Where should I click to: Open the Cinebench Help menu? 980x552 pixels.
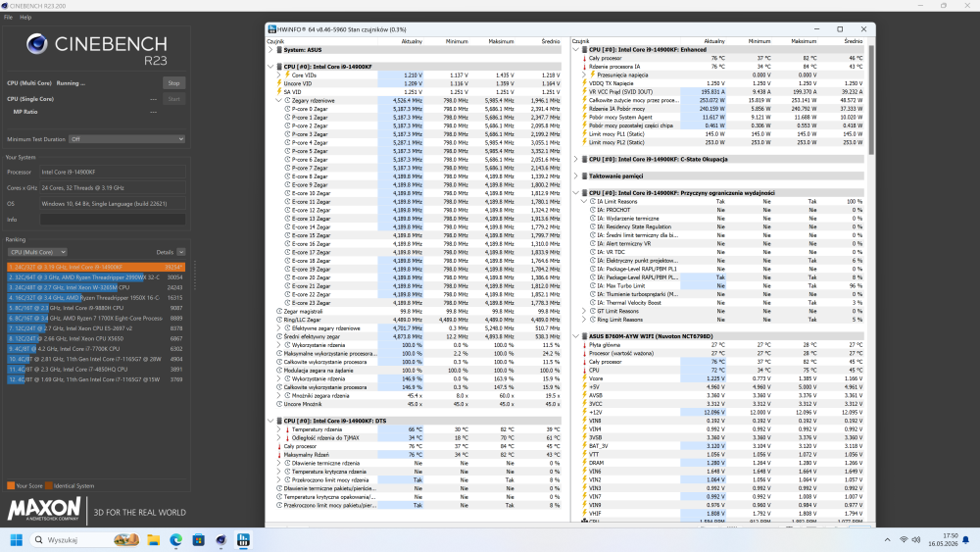point(25,18)
